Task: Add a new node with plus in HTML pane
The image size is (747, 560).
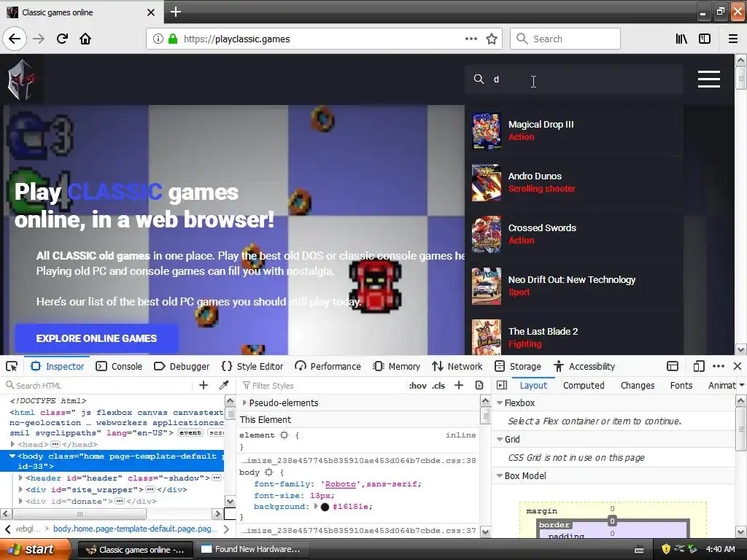Action: (204, 385)
